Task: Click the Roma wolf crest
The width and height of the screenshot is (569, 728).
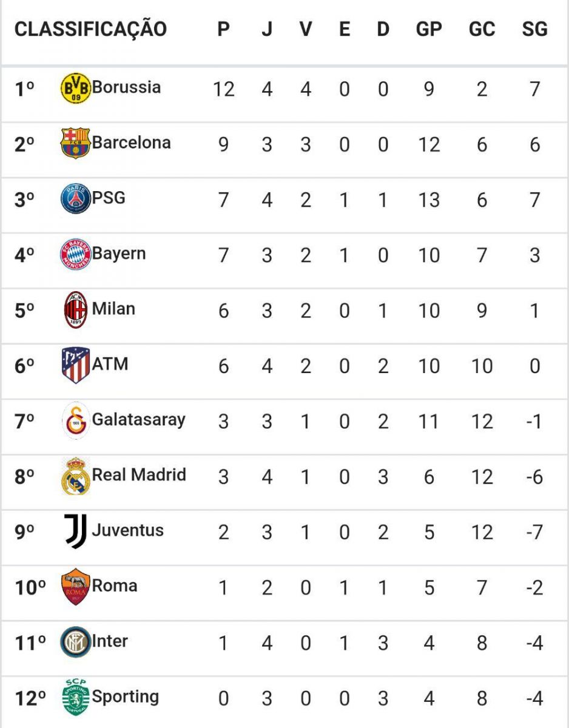Action: point(76,587)
